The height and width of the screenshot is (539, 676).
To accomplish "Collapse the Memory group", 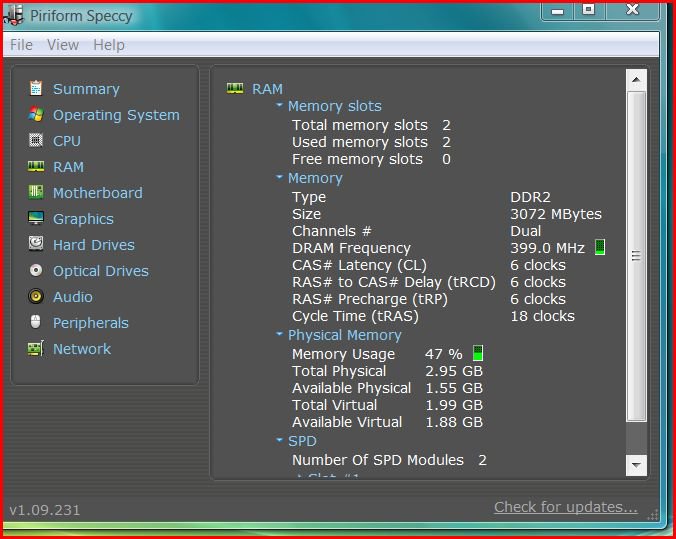I will tap(279, 177).
